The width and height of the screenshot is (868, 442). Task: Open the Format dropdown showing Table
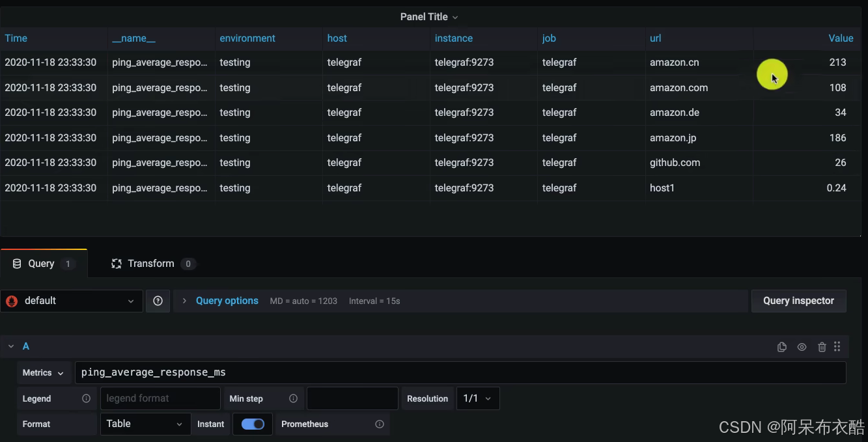click(145, 424)
